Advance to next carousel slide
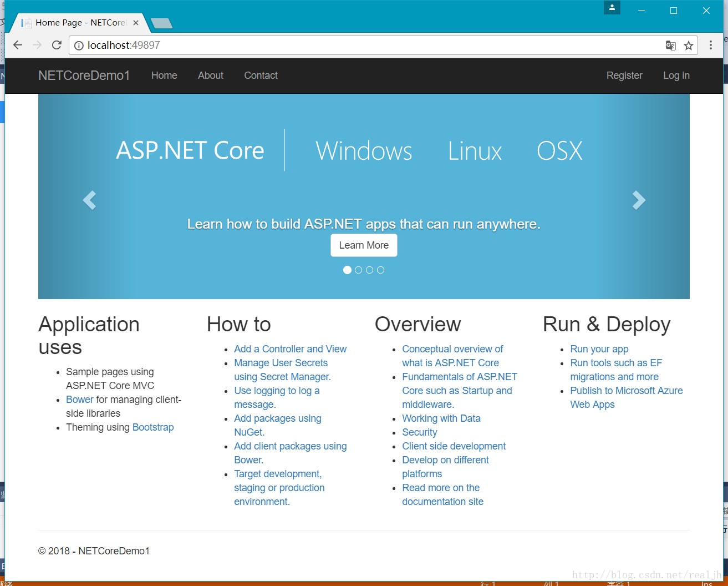728x586 pixels. (639, 200)
